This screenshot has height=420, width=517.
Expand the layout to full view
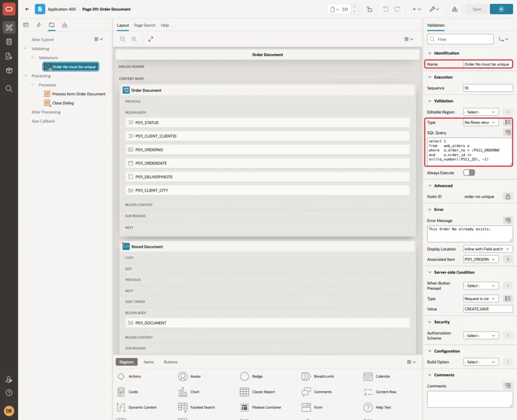tap(150, 39)
